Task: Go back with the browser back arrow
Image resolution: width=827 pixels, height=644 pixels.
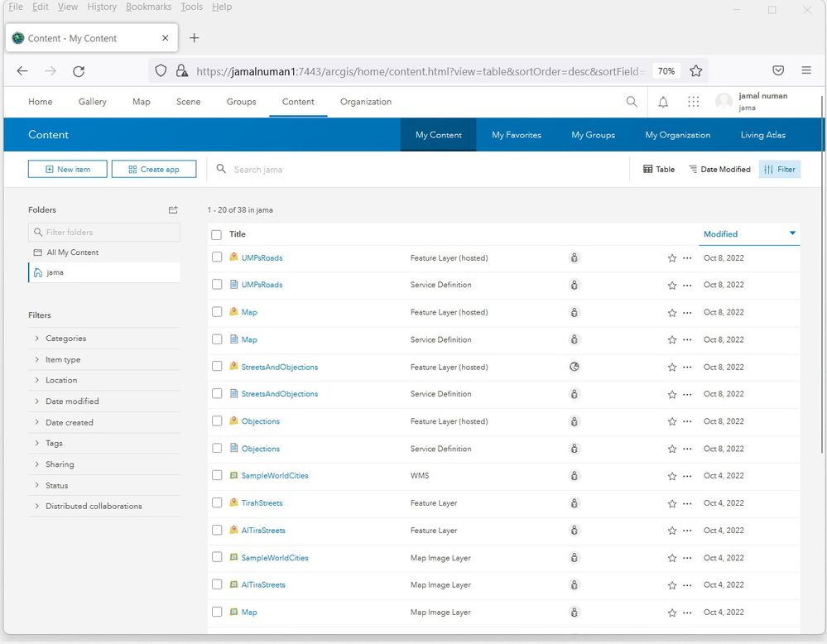Action: 22,70
